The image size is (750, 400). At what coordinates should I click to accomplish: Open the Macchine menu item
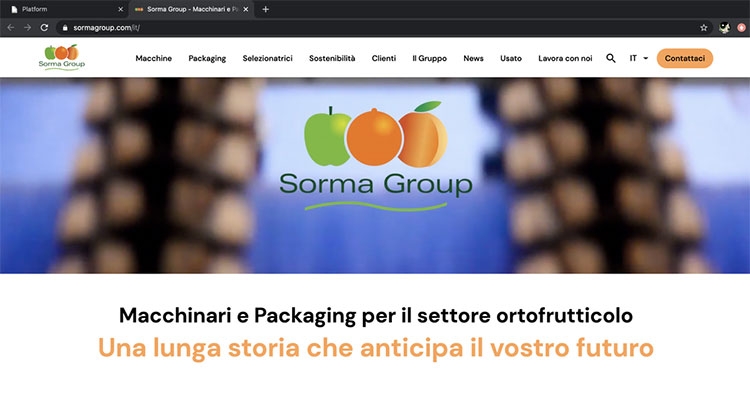(154, 58)
